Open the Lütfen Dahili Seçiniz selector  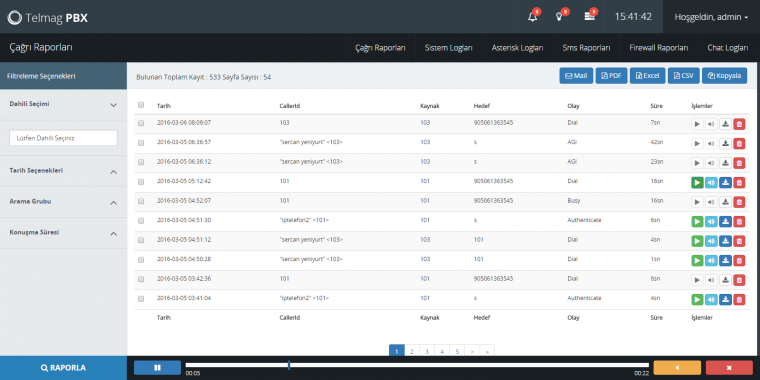click(x=63, y=138)
